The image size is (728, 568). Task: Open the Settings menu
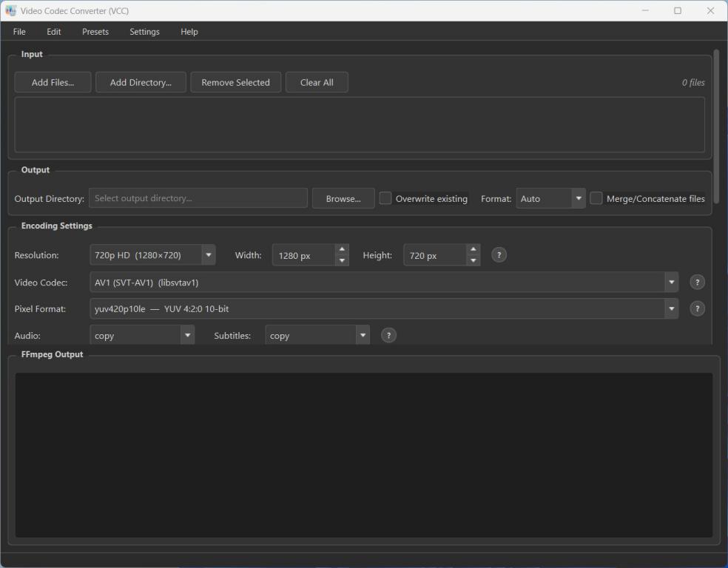144,32
